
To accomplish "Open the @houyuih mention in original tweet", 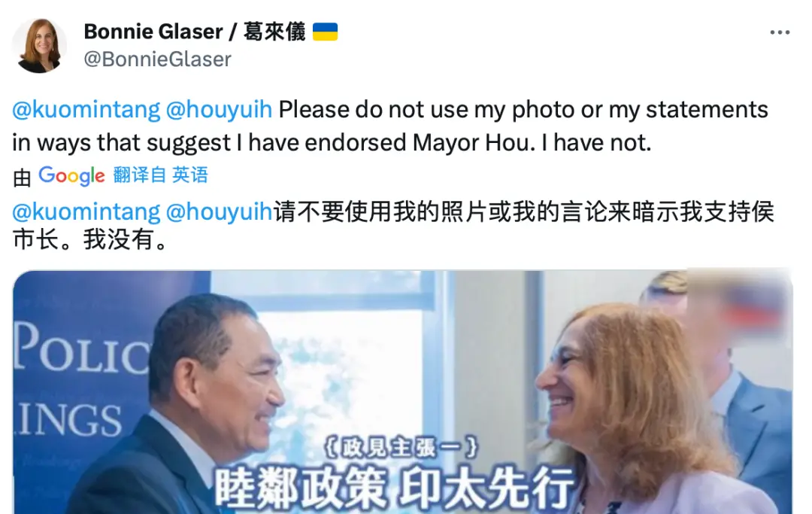I will (219, 109).
